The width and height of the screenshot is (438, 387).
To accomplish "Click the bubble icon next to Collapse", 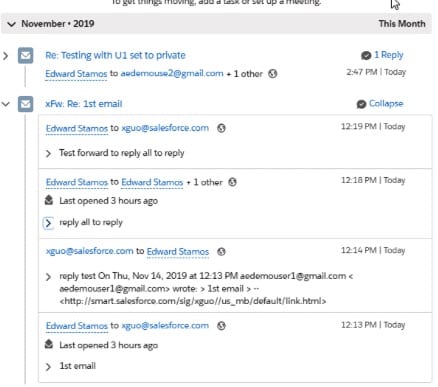I will pyautogui.click(x=361, y=104).
